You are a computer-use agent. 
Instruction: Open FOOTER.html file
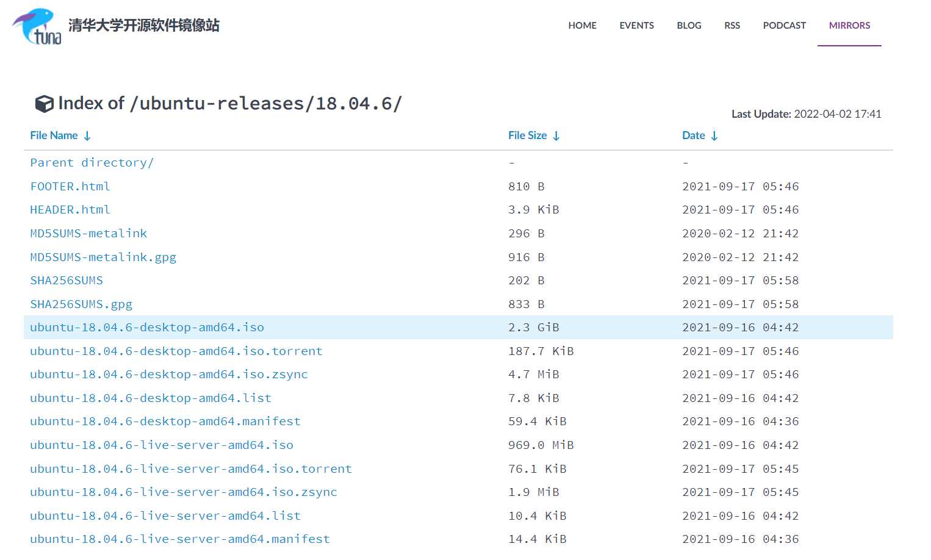pos(70,187)
